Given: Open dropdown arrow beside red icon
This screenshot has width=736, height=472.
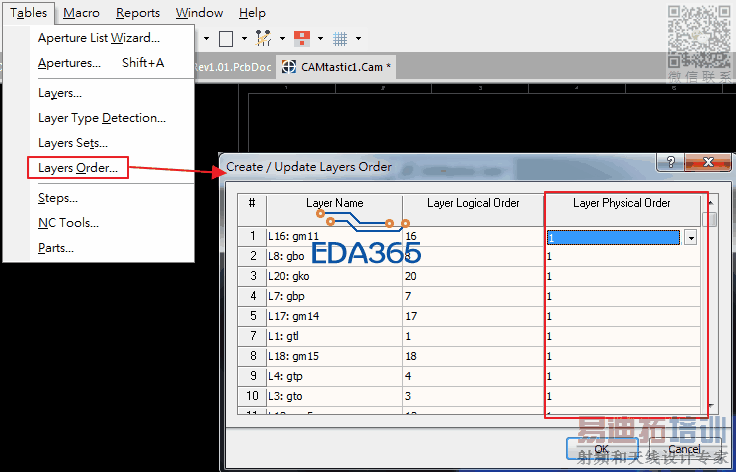Looking at the screenshot, I should tap(320, 38).
